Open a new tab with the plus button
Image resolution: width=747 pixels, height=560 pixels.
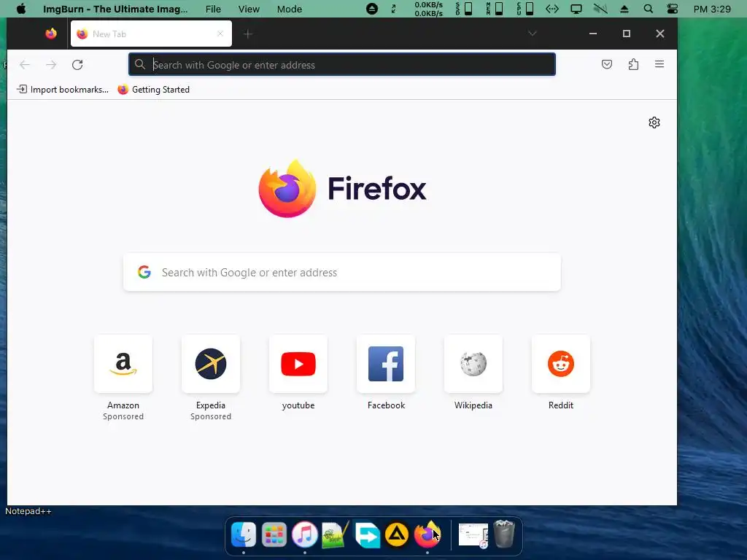point(248,34)
